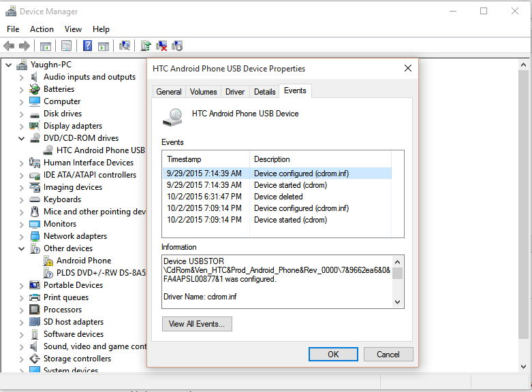This screenshot has height=392, width=532.
Task: Click the main tree scrollbar down arrow
Action: pyautogui.click(x=523, y=367)
